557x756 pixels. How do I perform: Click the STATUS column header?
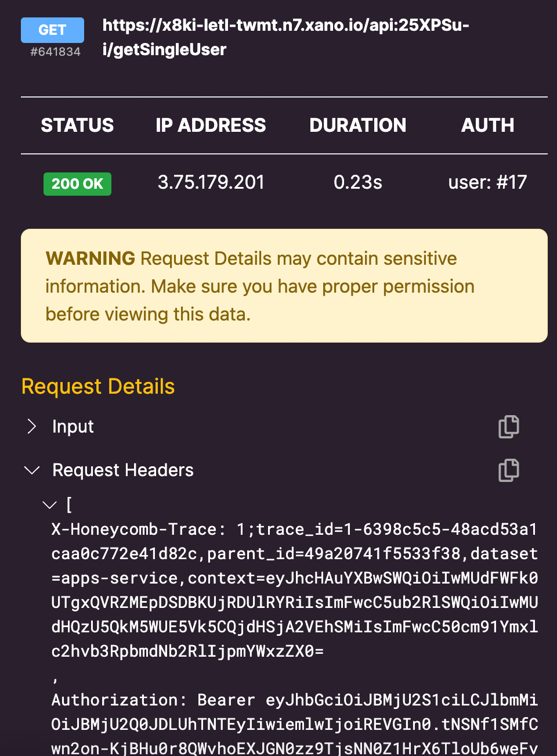pos(77,125)
